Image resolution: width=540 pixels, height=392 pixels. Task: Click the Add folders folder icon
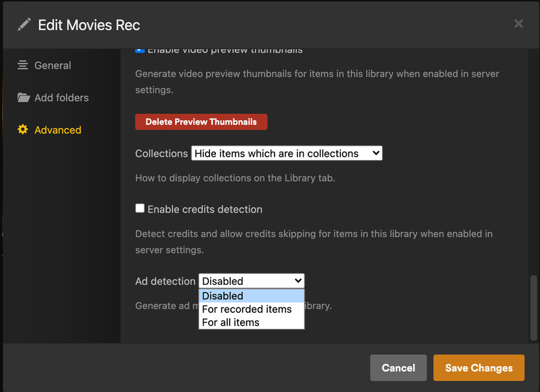23,98
